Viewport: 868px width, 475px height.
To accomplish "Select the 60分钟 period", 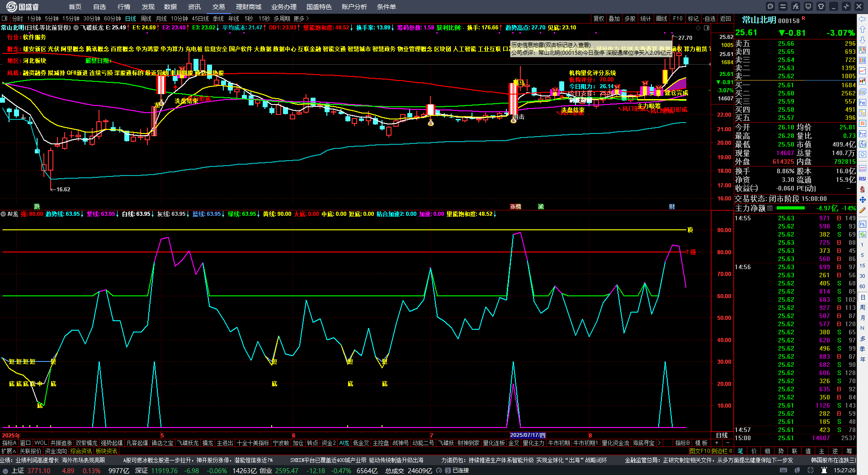I will click(113, 19).
